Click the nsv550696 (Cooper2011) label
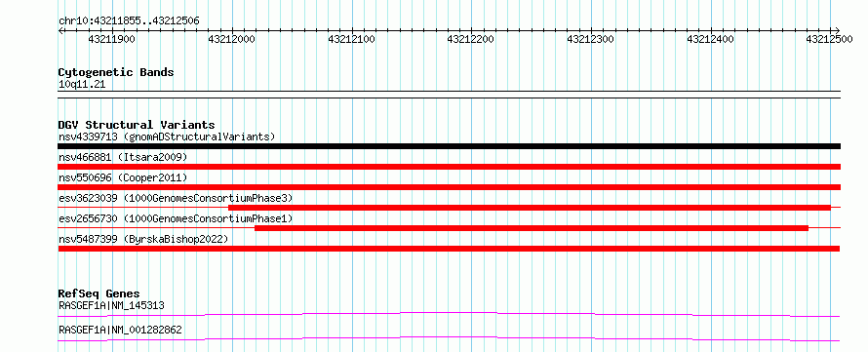Image resolution: width=868 pixels, height=352 pixels. (x=123, y=177)
